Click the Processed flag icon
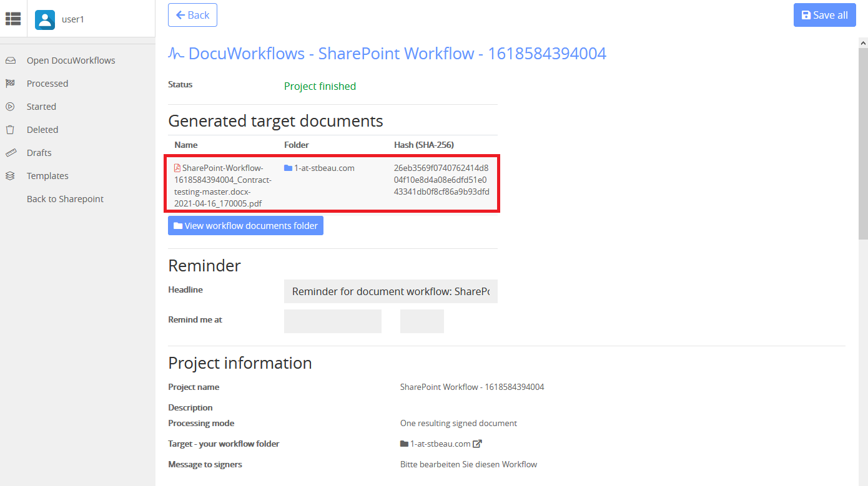 pyautogui.click(x=11, y=83)
